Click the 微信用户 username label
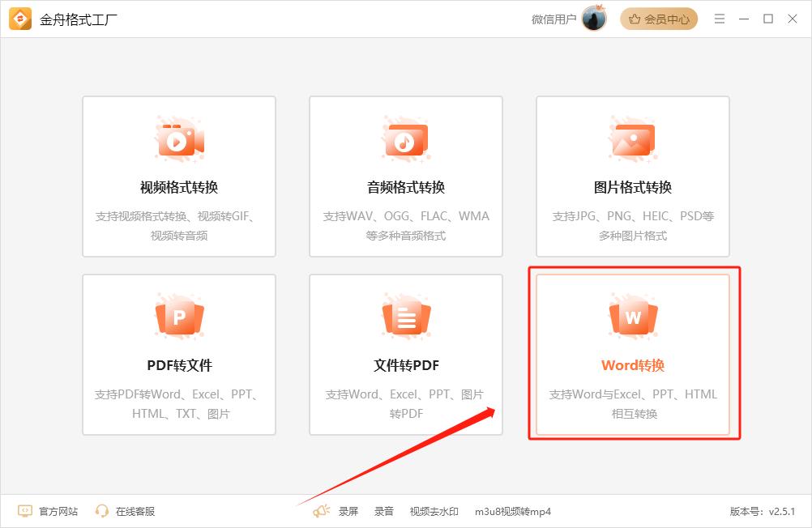This screenshot has height=528, width=812. 553,19
